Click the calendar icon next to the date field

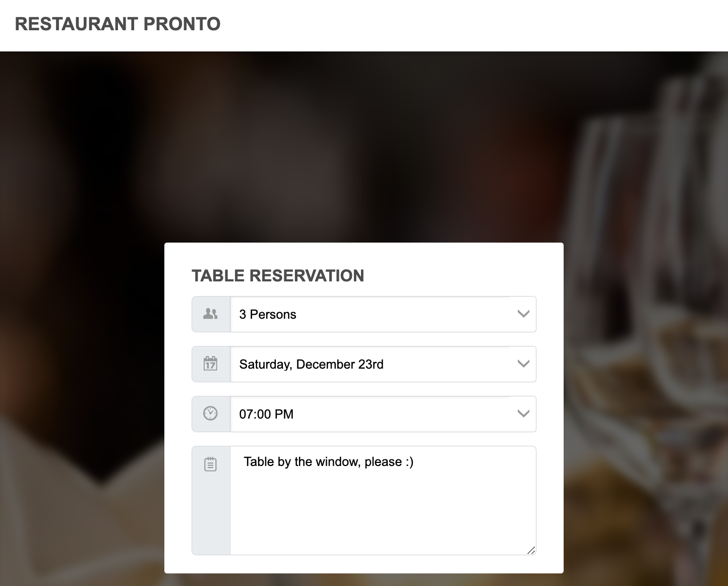click(210, 364)
